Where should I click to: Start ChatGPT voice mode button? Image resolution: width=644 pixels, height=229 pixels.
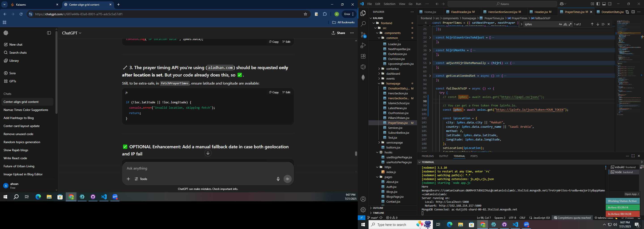(x=288, y=179)
